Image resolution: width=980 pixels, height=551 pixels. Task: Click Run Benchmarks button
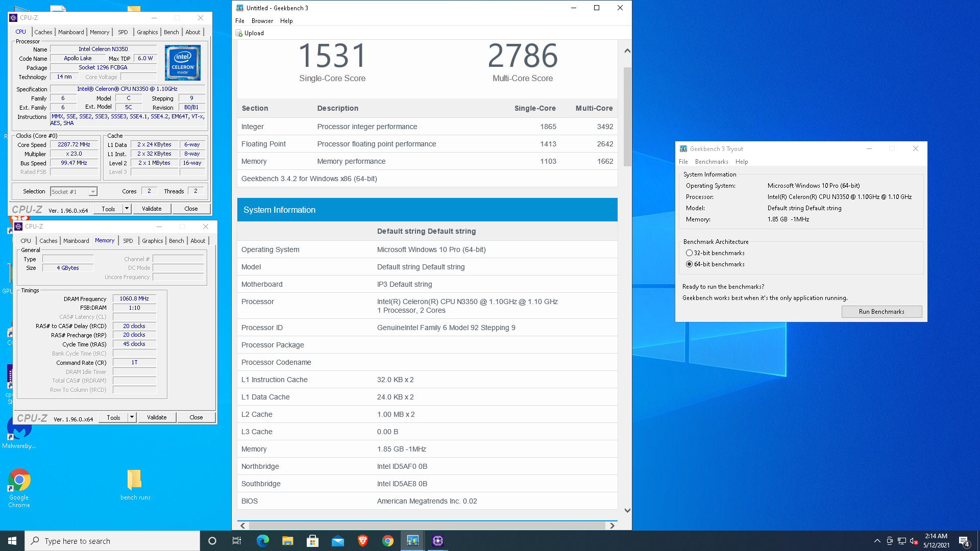[881, 312]
